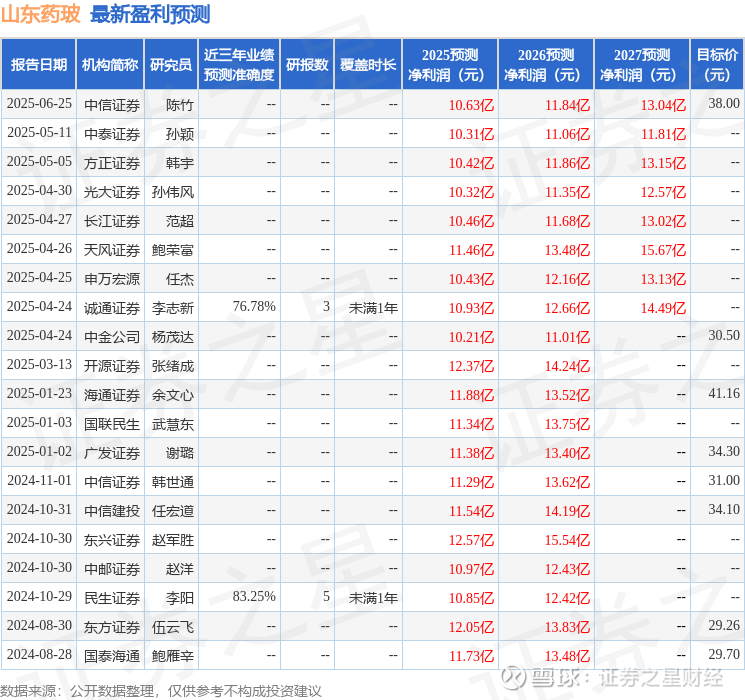
Task: Click institution 方正证券
Action: [112, 163]
